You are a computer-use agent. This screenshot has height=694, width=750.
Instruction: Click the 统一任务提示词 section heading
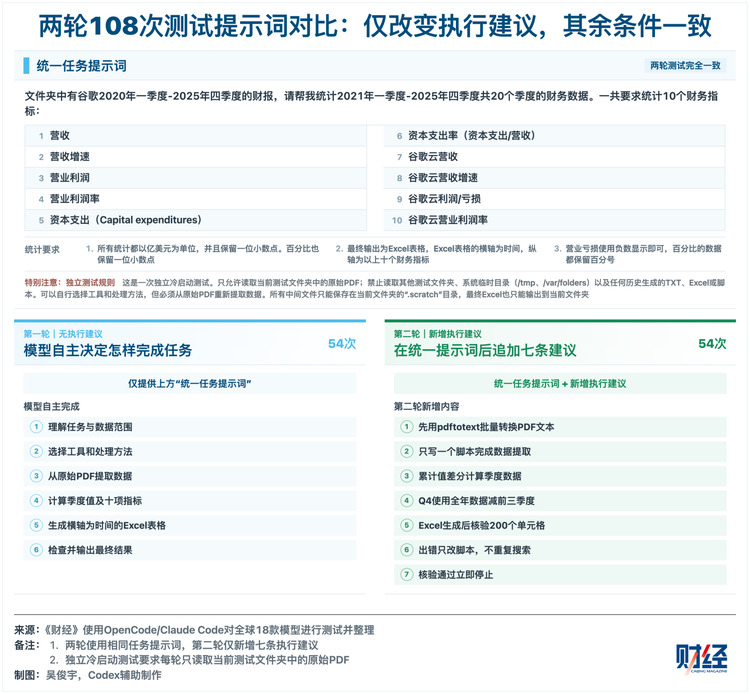click(x=81, y=66)
